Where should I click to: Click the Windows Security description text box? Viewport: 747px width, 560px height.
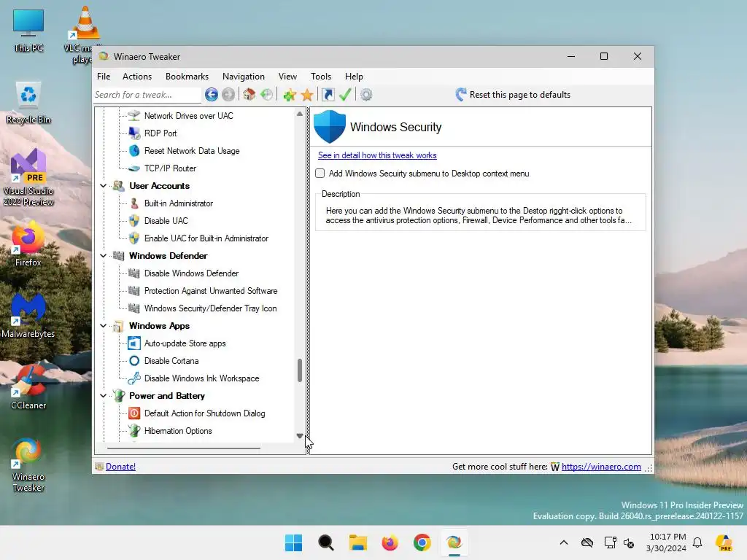tap(480, 215)
